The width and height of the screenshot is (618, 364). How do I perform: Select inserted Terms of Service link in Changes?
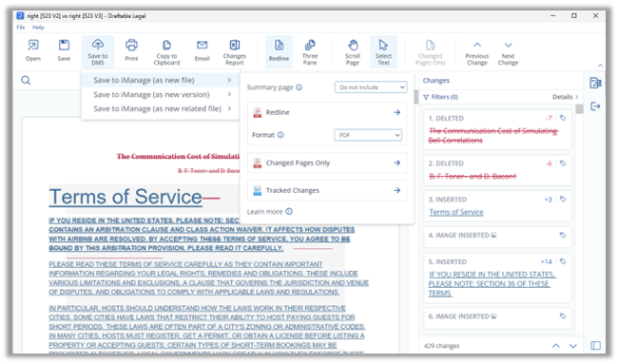click(x=456, y=212)
